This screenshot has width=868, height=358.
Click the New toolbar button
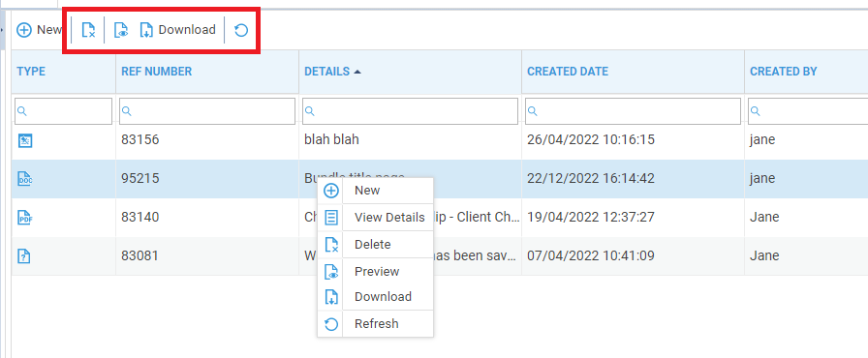coord(40,30)
